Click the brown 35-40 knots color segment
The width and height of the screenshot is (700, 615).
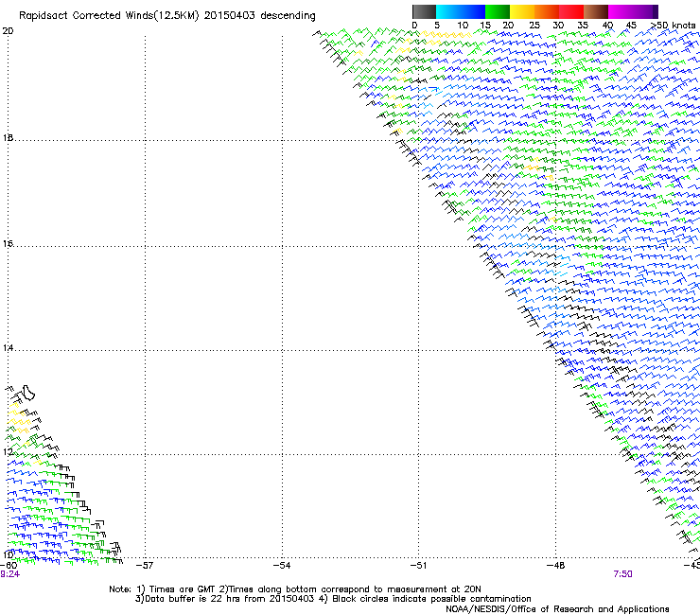point(596,11)
